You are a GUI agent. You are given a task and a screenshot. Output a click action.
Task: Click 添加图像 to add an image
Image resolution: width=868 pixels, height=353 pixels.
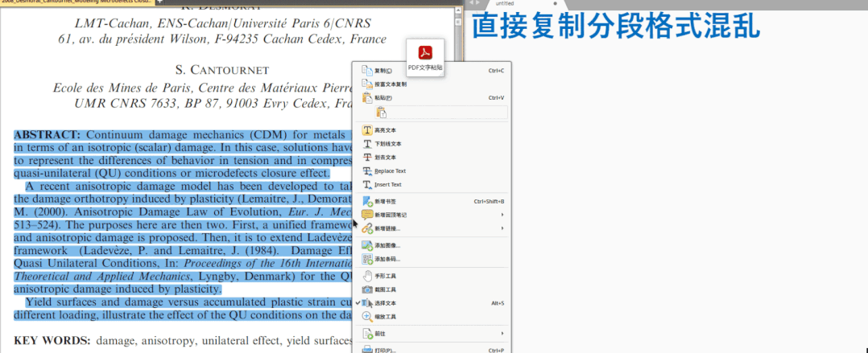pos(432,245)
